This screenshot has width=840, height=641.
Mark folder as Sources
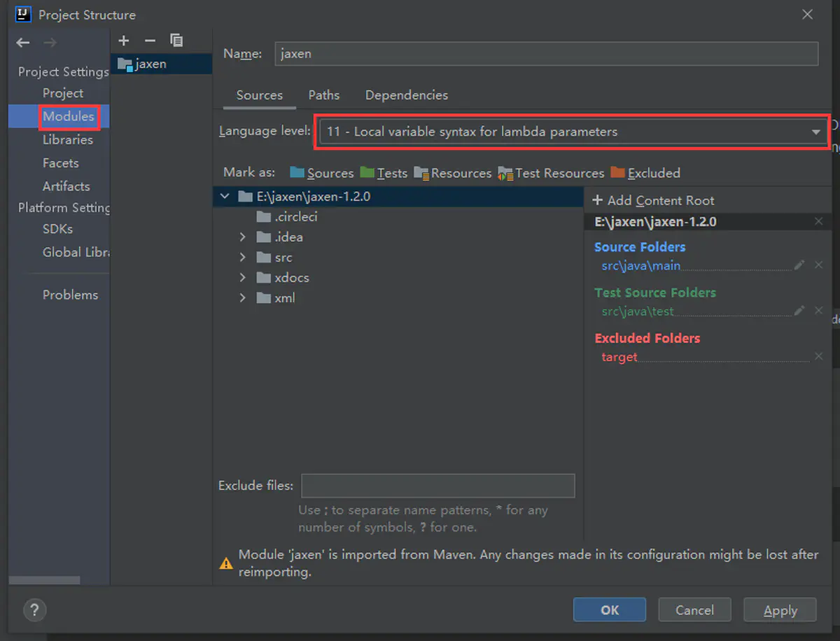(321, 173)
